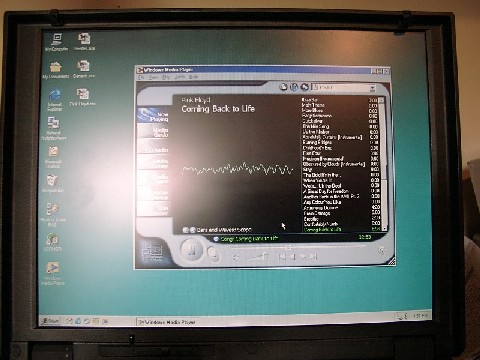Mute audio via the speaker icon
Viewport: 480px width, 360px height.
236,257
